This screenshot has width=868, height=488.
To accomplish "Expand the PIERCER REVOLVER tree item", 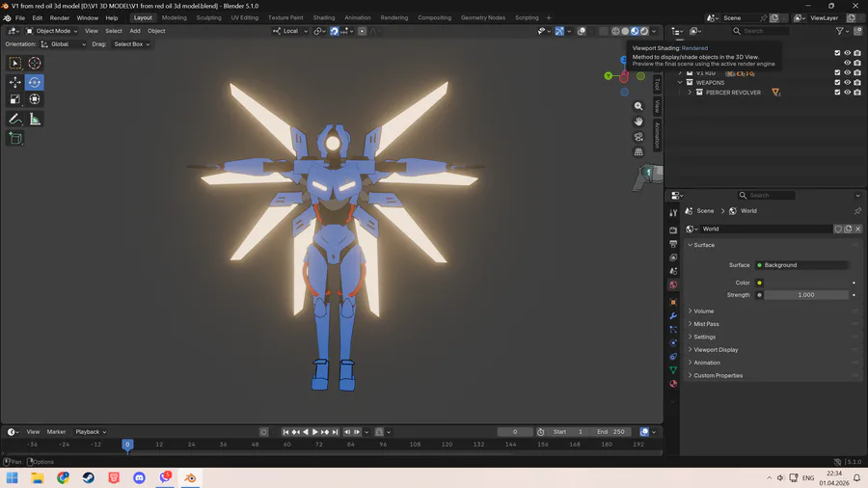I will pos(690,93).
